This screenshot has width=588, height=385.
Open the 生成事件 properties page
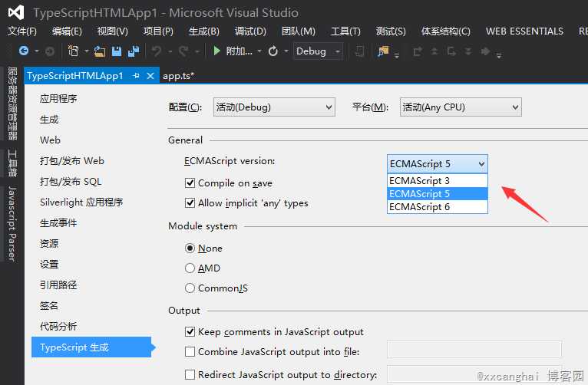[x=58, y=223]
